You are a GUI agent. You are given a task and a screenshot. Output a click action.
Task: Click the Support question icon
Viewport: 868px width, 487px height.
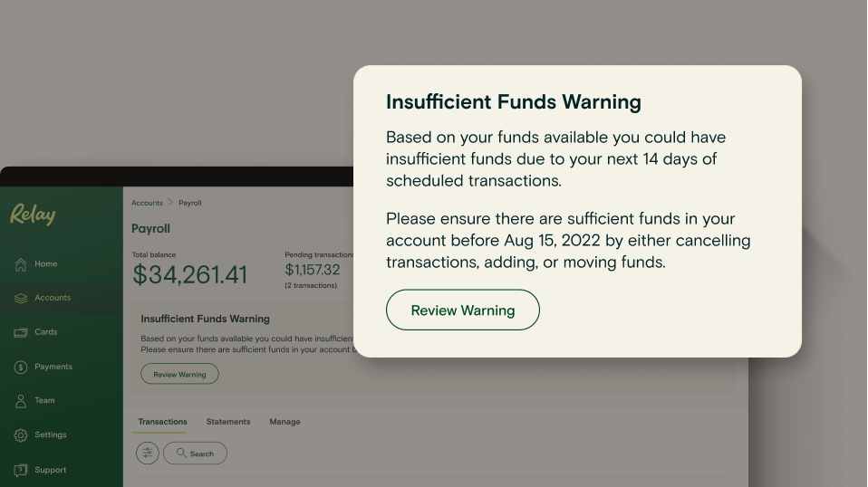point(20,470)
